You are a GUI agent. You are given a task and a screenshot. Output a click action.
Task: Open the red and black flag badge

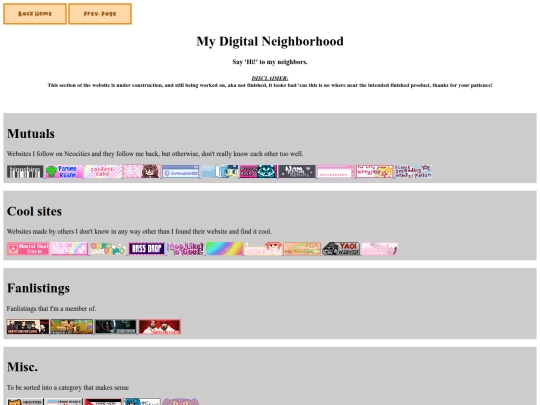click(103, 402)
